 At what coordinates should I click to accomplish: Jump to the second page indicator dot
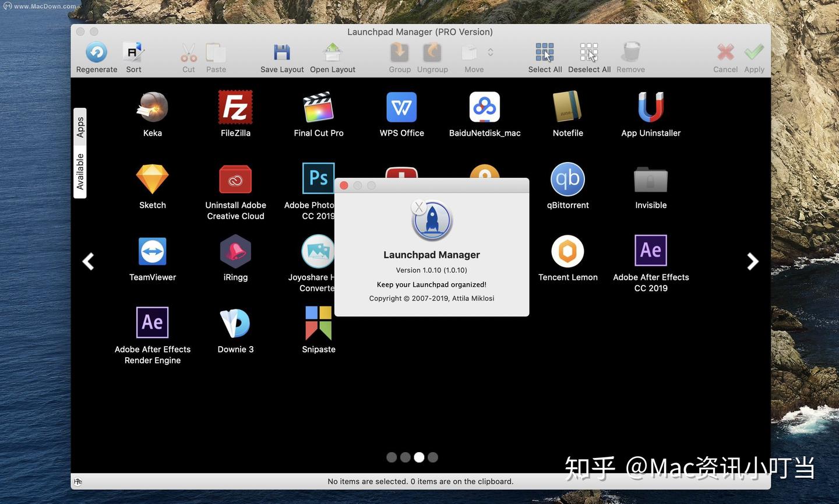point(405,457)
